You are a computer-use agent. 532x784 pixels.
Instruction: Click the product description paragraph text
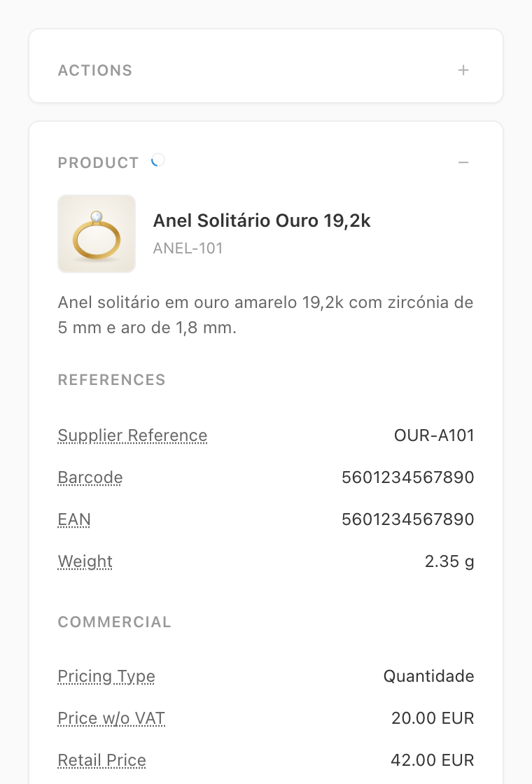(265, 315)
